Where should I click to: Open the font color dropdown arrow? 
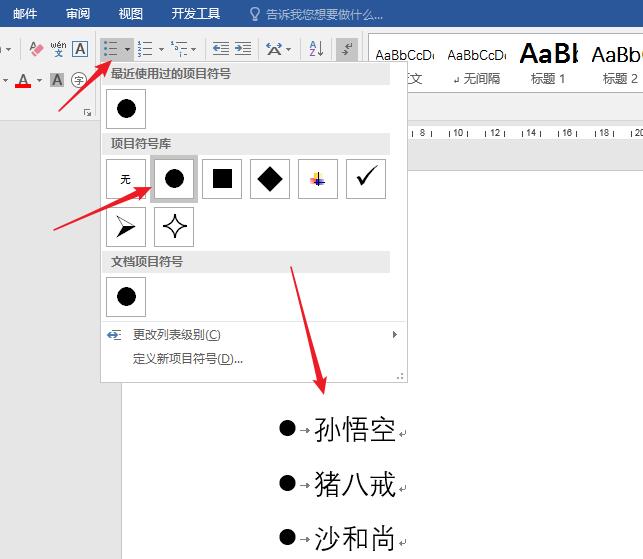[39, 80]
